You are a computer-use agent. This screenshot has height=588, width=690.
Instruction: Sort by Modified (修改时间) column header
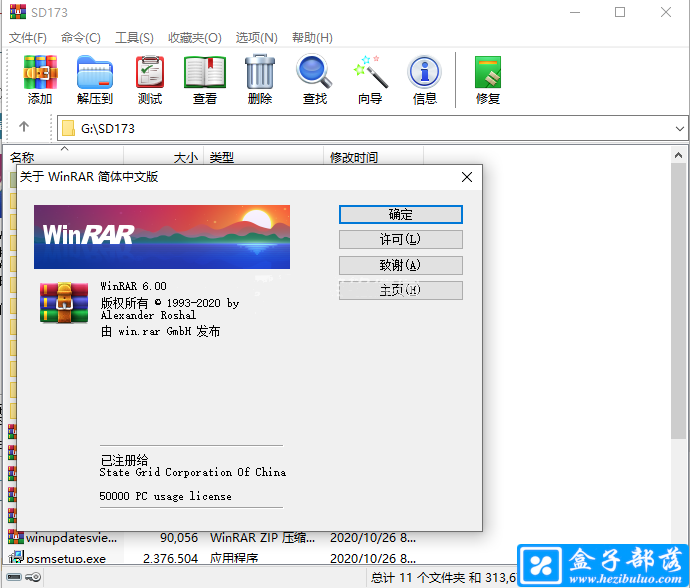click(x=373, y=157)
